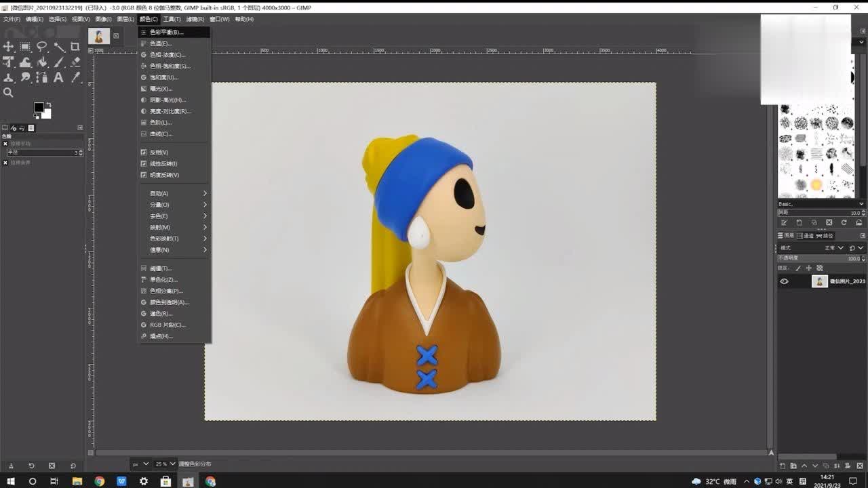868x488 pixels.
Task: Select the Eraser tool
Action: click(75, 62)
